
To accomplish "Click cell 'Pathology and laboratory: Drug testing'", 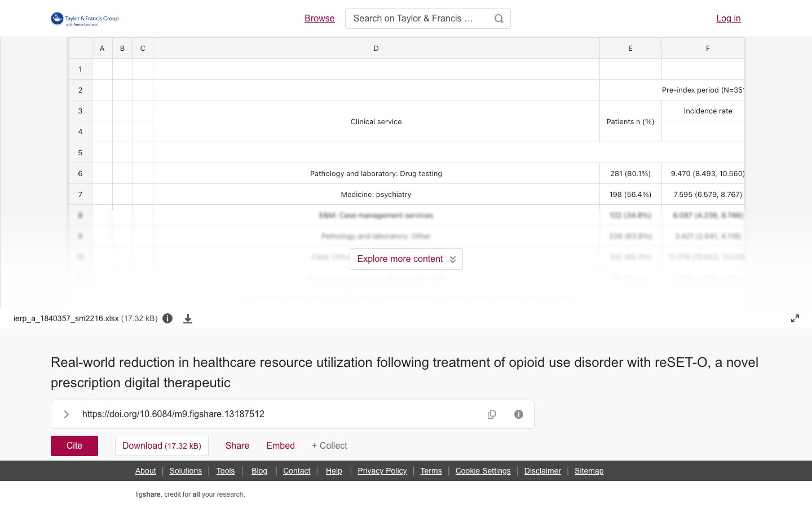I will (376, 174).
